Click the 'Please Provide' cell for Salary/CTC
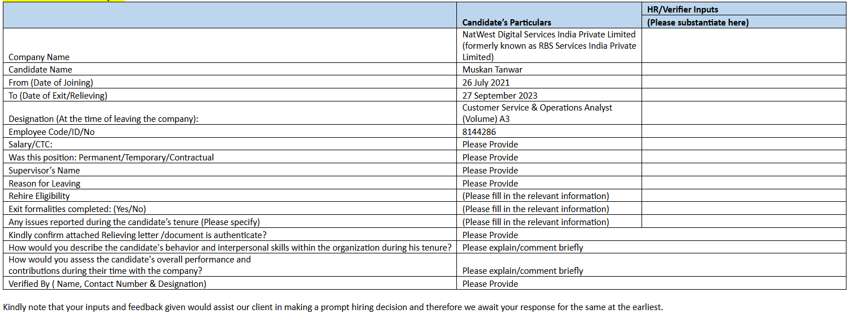 pos(490,145)
